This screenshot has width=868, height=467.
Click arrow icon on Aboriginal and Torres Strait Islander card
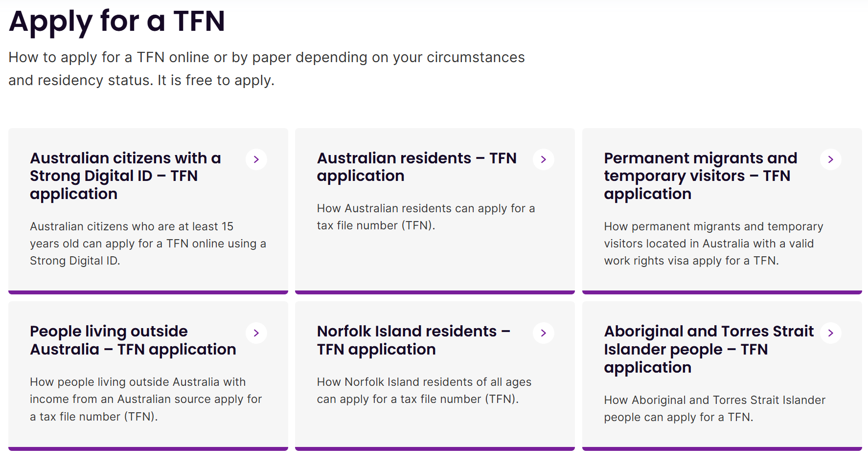coord(830,333)
